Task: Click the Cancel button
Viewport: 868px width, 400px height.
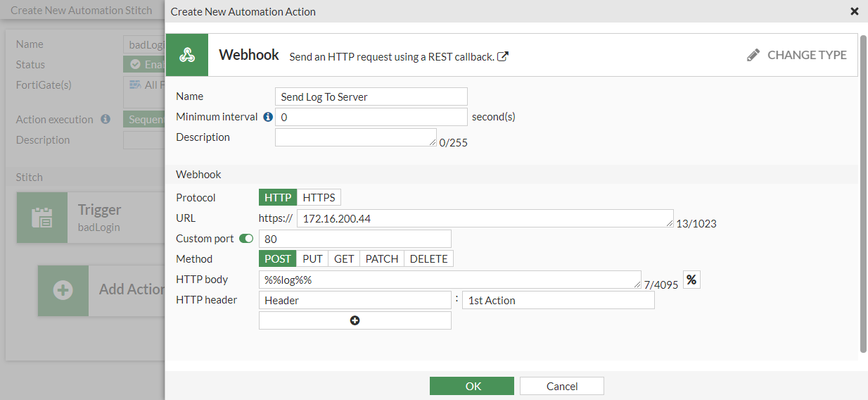Action: [562, 386]
